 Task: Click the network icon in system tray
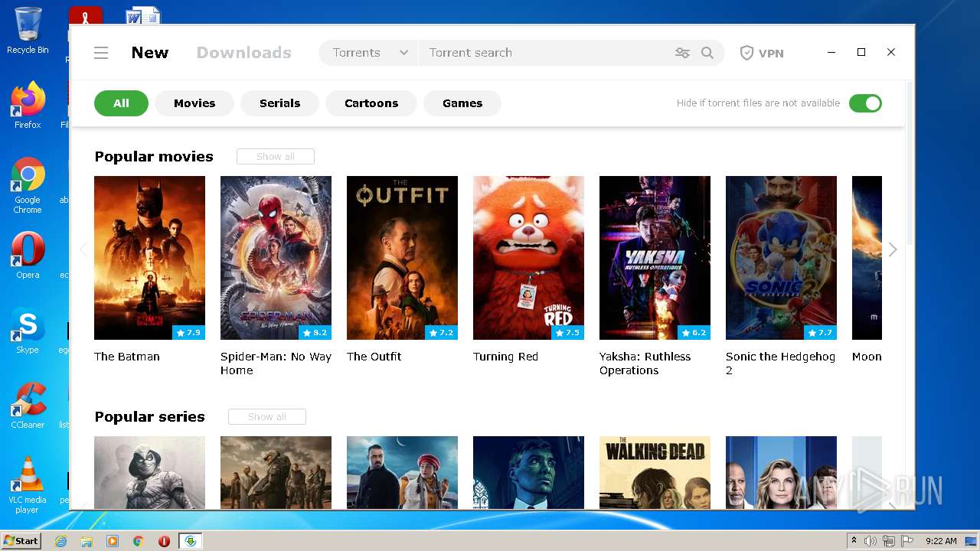coord(889,541)
